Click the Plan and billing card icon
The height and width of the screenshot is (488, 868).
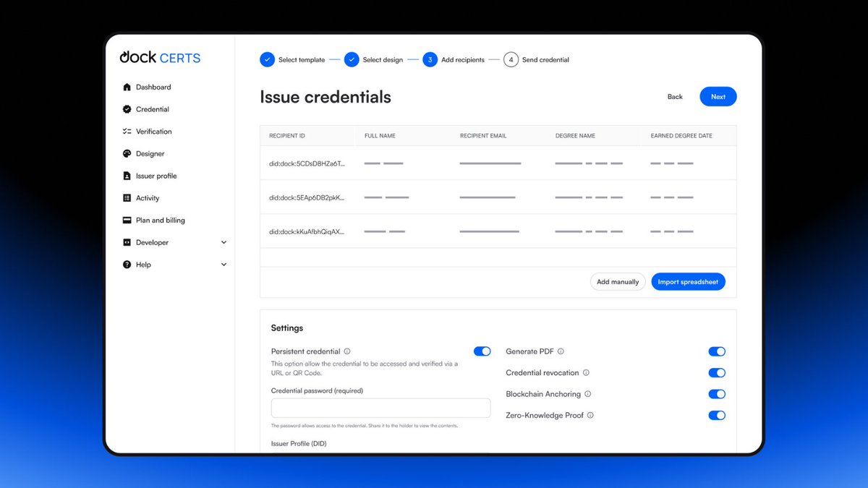point(127,221)
